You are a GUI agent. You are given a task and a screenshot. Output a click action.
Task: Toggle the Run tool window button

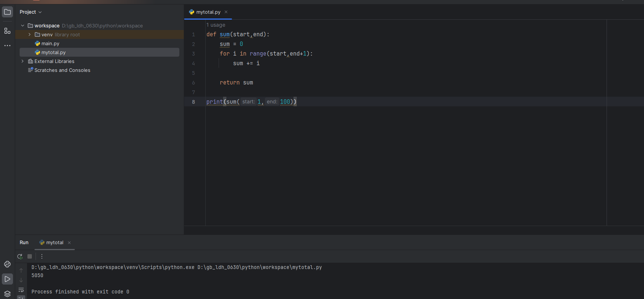click(7, 279)
